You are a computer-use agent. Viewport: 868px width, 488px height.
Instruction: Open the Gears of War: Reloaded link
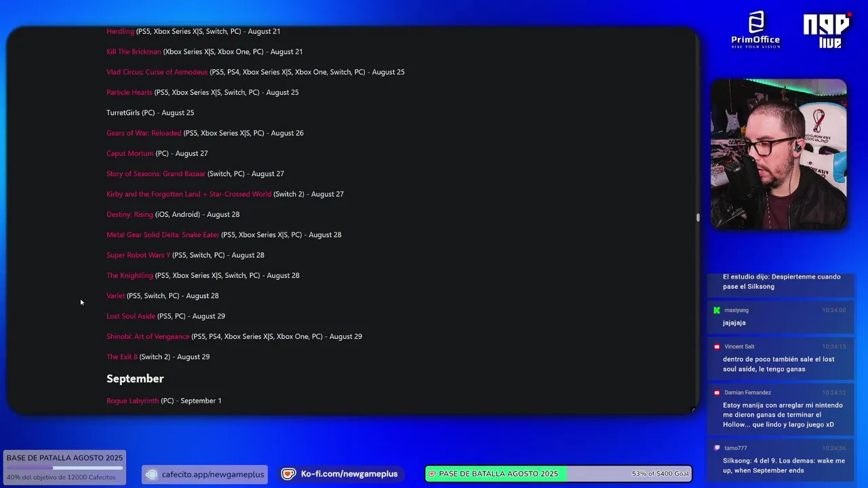(x=144, y=133)
